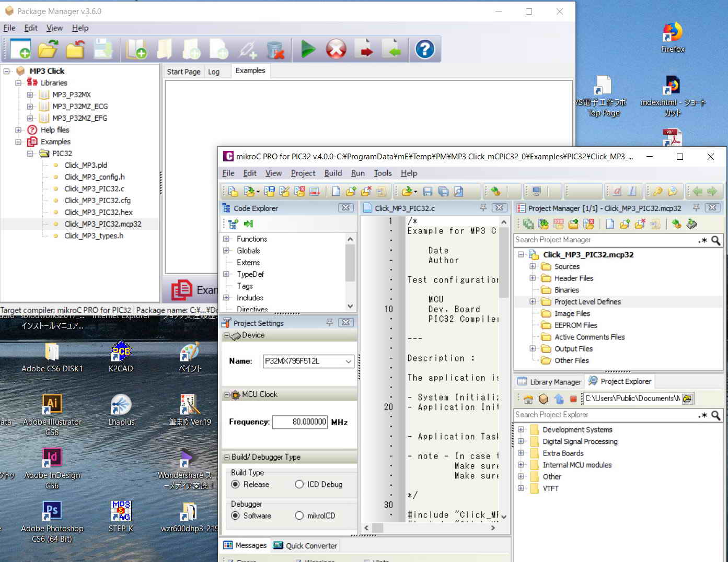This screenshot has height=562, width=728.
Task: Click the blue question mark help icon
Action: 424,49
